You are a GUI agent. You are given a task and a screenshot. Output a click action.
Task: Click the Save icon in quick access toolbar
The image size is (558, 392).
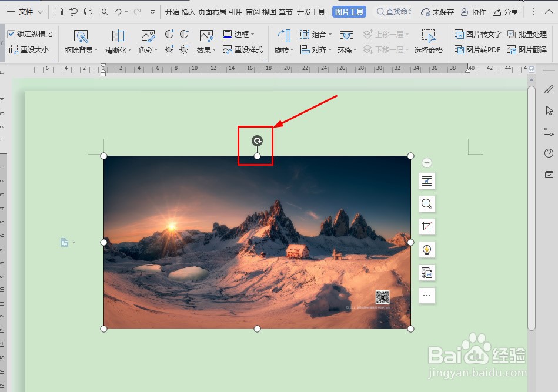pyautogui.click(x=59, y=12)
